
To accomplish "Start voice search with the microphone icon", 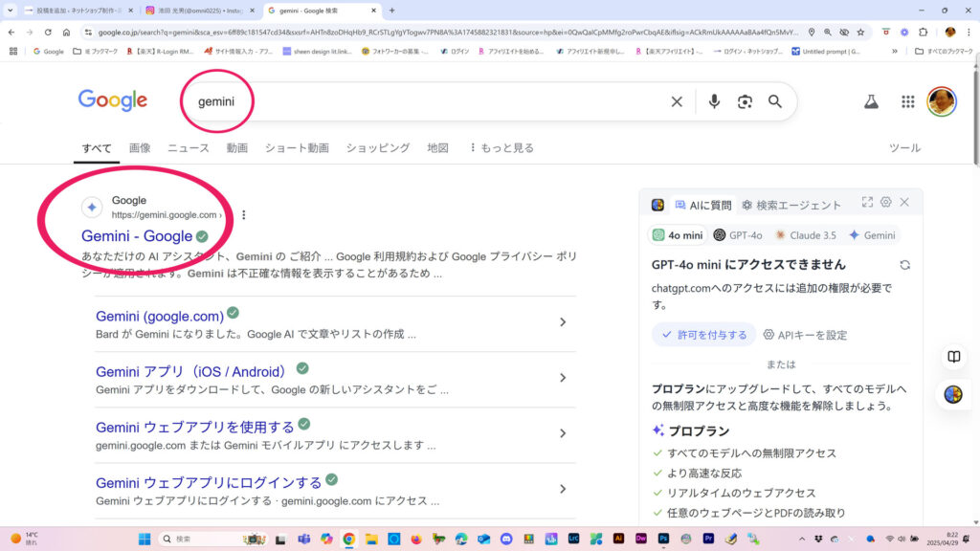I will click(714, 101).
